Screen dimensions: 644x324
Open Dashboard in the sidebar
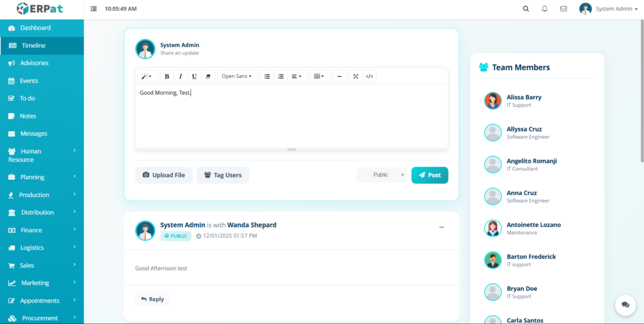coord(42,28)
